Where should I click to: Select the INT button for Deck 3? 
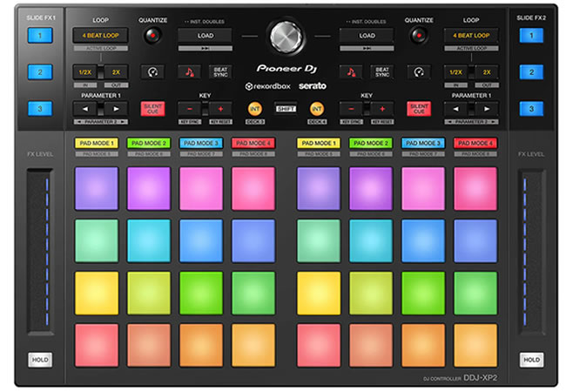(255, 109)
